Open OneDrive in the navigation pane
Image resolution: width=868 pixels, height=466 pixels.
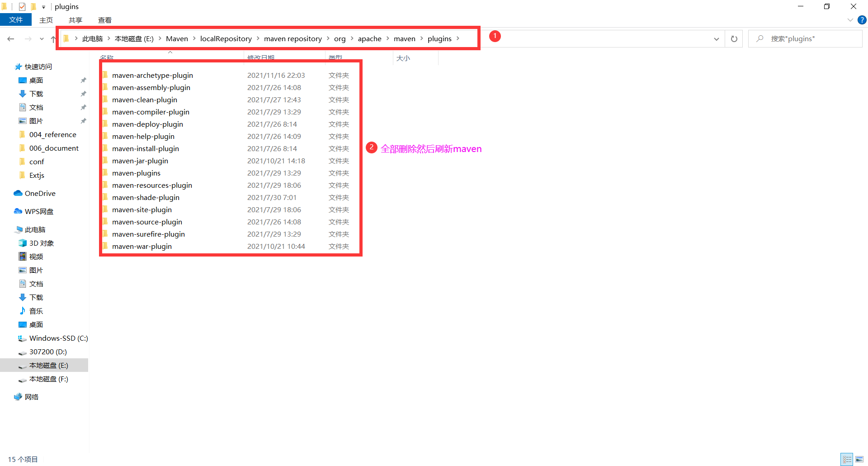pos(40,193)
